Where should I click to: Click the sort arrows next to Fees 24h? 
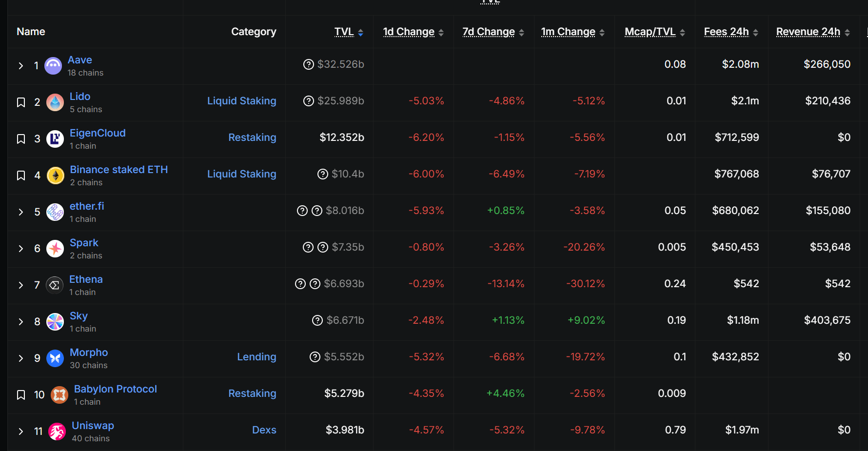click(756, 33)
